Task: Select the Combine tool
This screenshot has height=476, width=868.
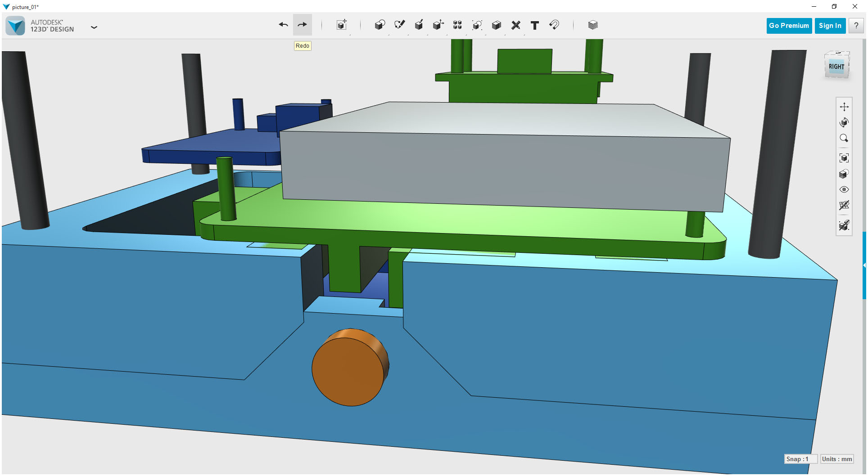Action: click(496, 26)
